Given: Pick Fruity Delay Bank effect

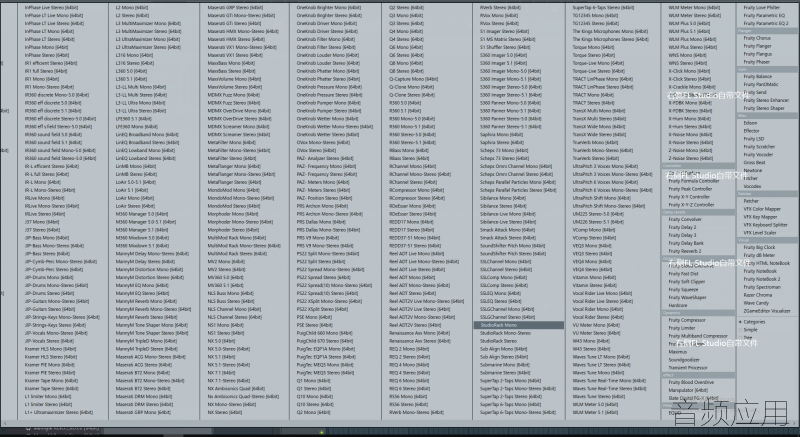Looking at the screenshot, I should (x=686, y=243).
